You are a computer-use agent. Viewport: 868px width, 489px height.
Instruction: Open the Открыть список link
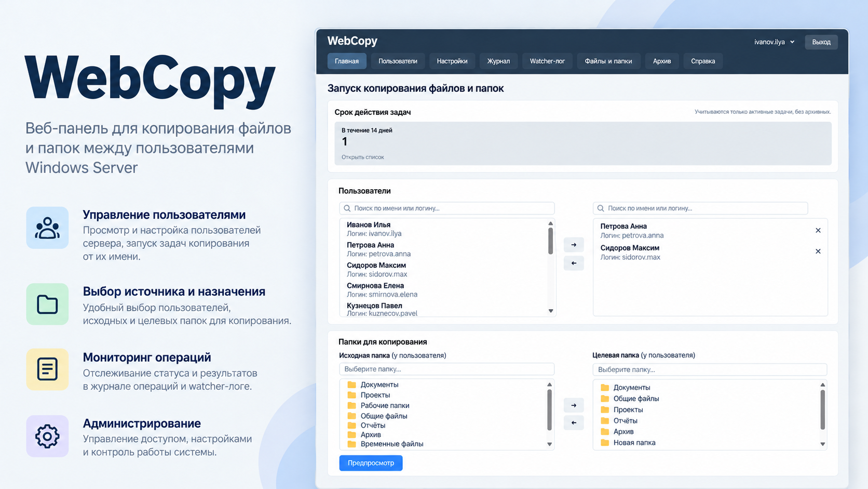363,157
